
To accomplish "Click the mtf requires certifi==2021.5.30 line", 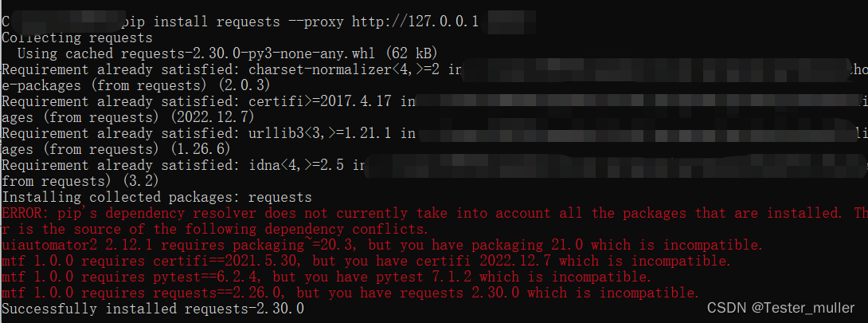I will pos(366,261).
